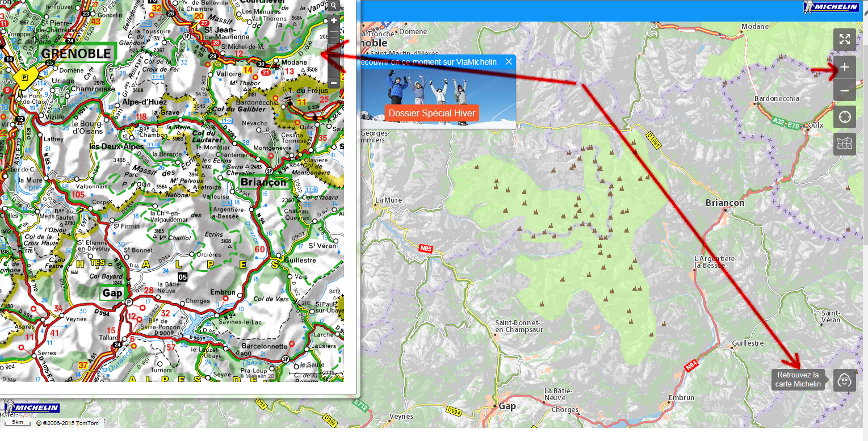Click the Briançon label on the left map
The height and width of the screenshot is (441, 868).
264,183
